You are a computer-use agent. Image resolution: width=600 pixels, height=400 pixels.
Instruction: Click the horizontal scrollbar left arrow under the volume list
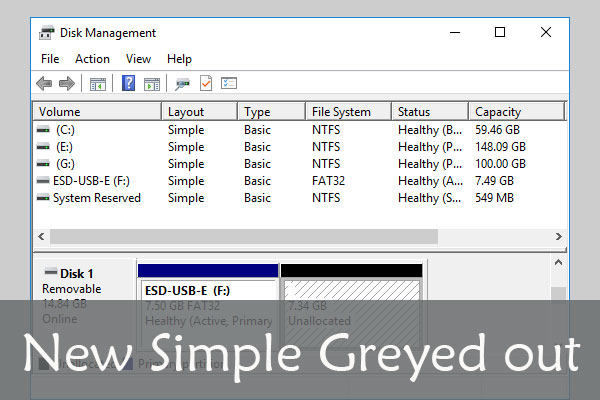pos(42,237)
